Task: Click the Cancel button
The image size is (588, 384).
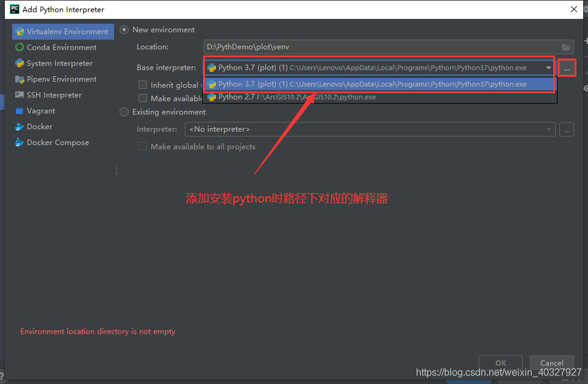Action: point(551,363)
